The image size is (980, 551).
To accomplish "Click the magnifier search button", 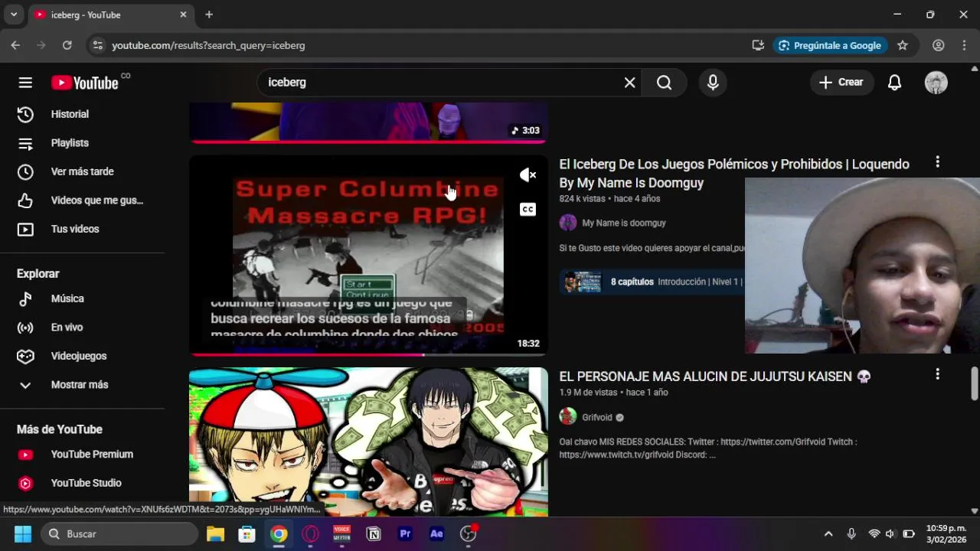I will click(x=664, y=83).
